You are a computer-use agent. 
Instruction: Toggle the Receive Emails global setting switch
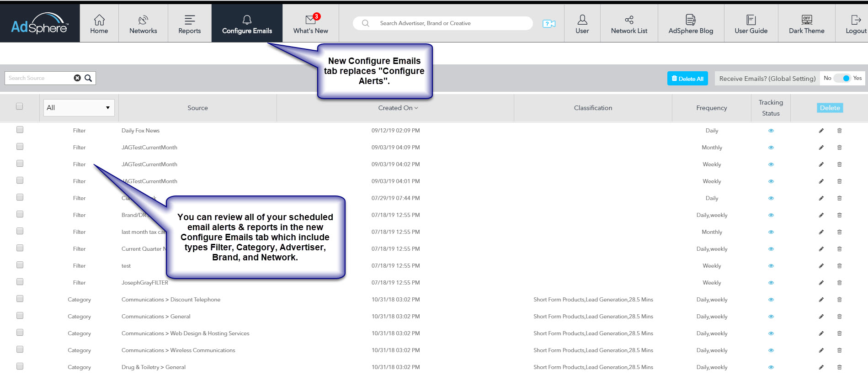tap(842, 79)
